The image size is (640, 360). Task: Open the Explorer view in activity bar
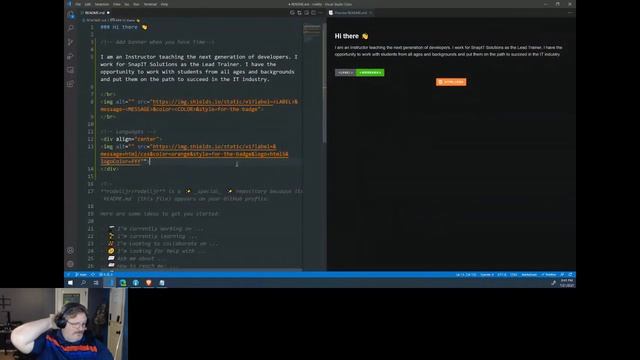click(71, 15)
